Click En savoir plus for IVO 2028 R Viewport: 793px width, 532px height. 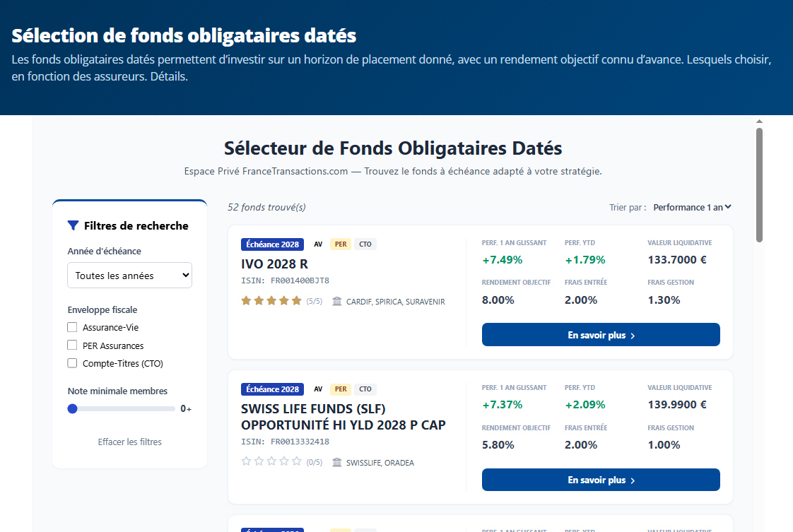click(601, 335)
